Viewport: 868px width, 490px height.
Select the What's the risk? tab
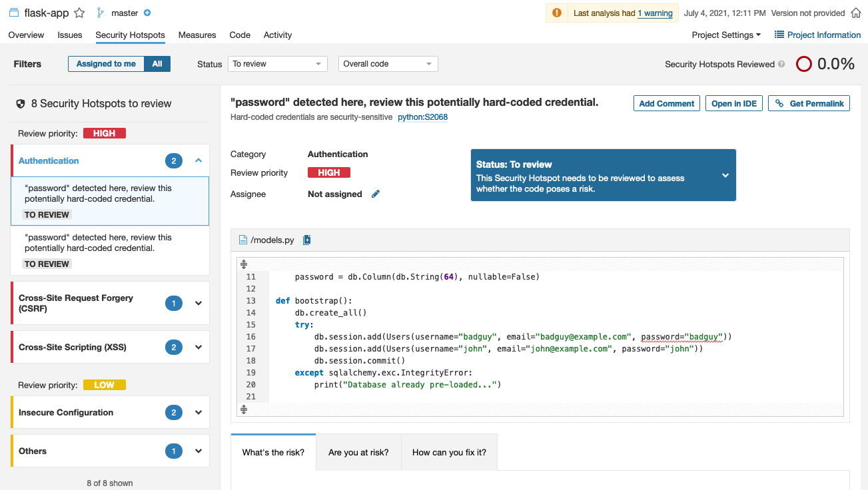tap(273, 452)
